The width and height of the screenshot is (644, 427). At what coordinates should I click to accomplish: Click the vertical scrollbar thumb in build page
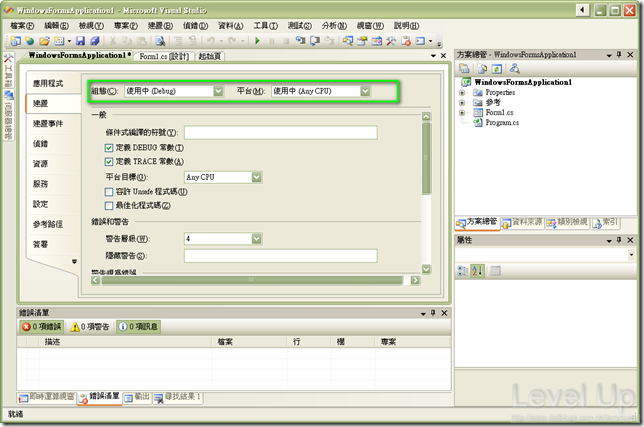click(x=426, y=158)
